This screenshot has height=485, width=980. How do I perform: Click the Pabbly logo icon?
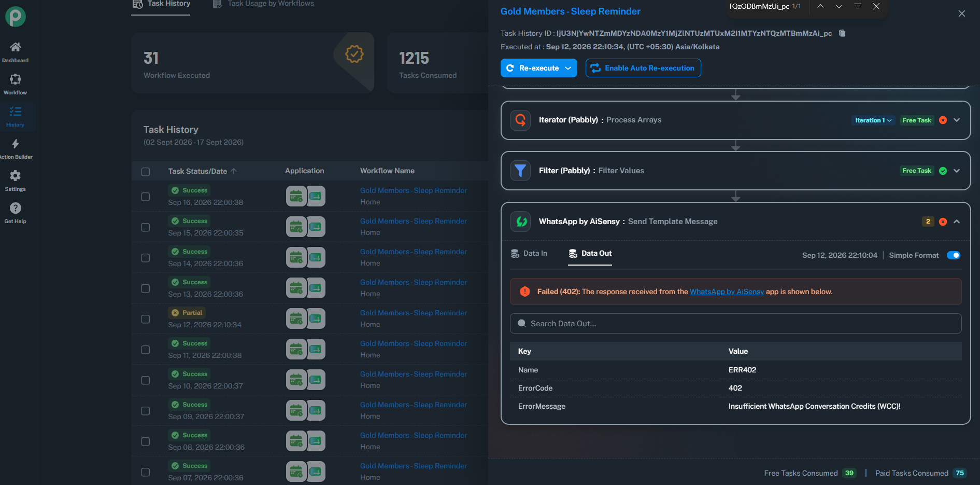point(16,17)
